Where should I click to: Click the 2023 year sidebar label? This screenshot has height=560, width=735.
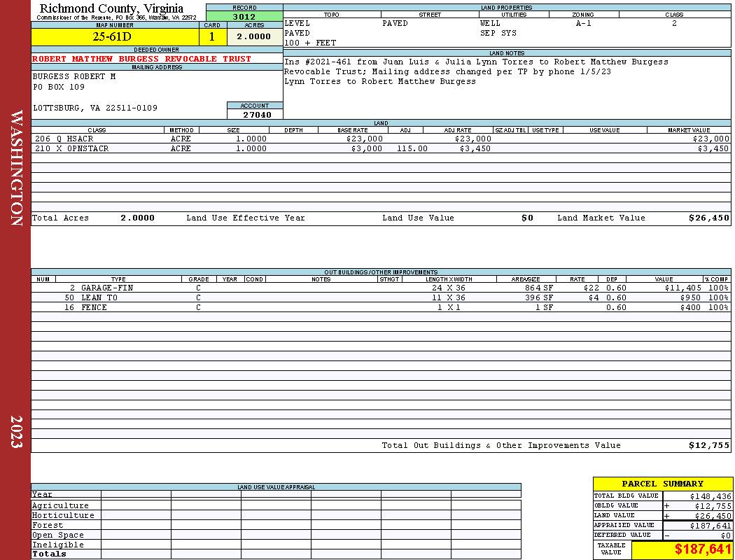(x=15, y=432)
